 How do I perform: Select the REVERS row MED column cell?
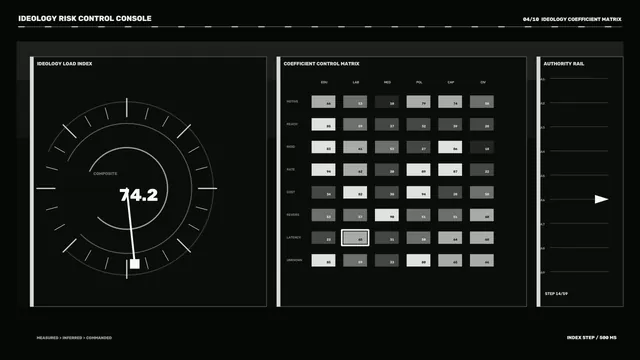coord(387,215)
